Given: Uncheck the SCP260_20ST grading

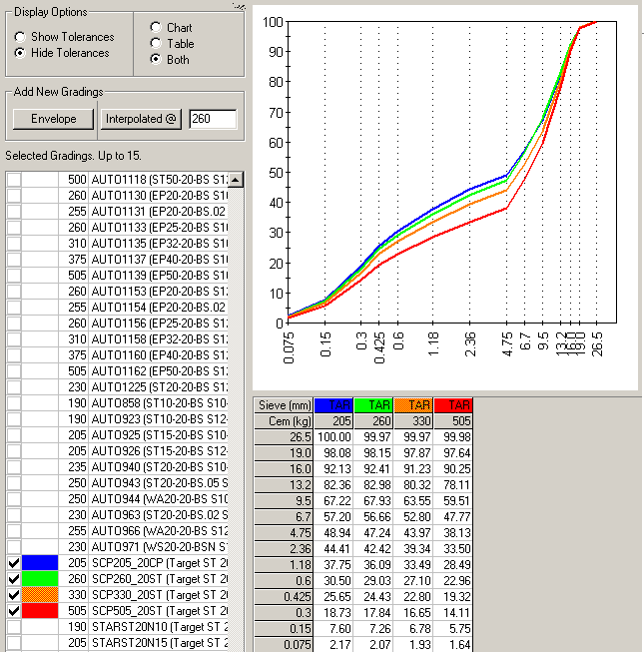Looking at the screenshot, I should pyautogui.click(x=14, y=578).
